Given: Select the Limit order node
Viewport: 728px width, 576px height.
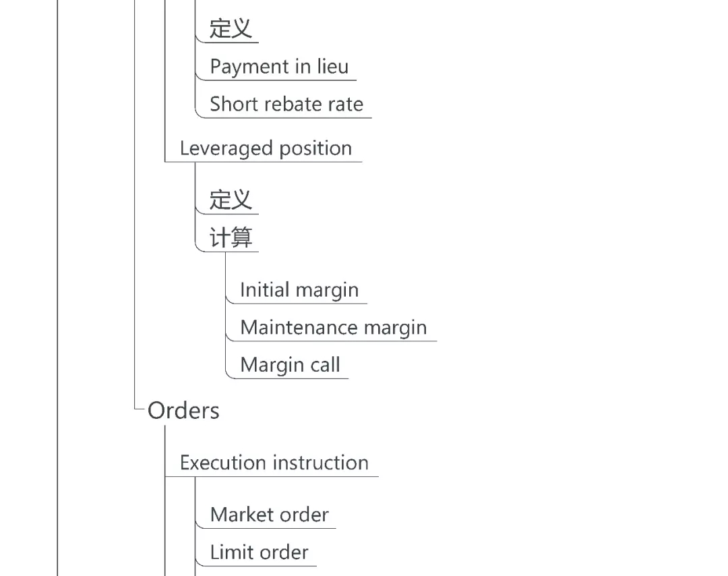Looking at the screenshot, I should (259, 552).
